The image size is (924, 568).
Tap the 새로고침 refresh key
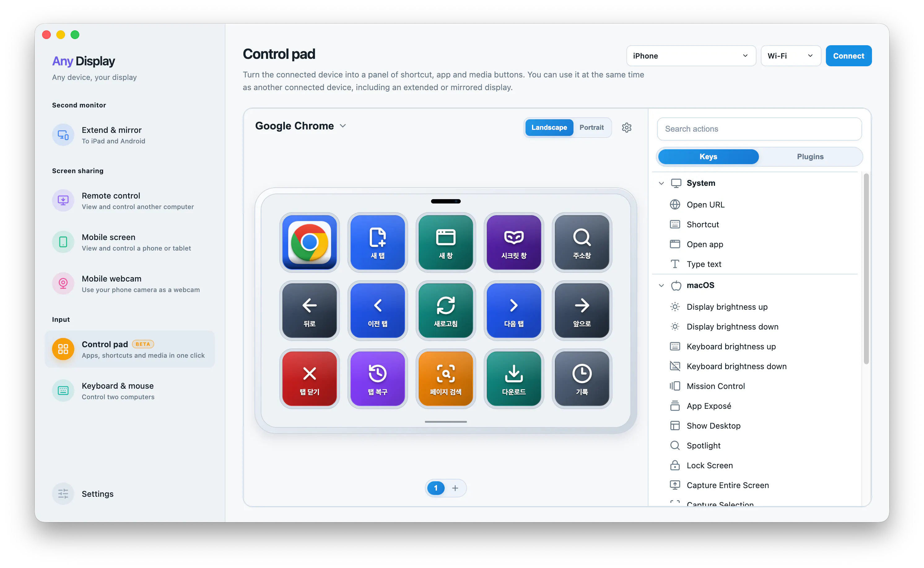(446, 310)
